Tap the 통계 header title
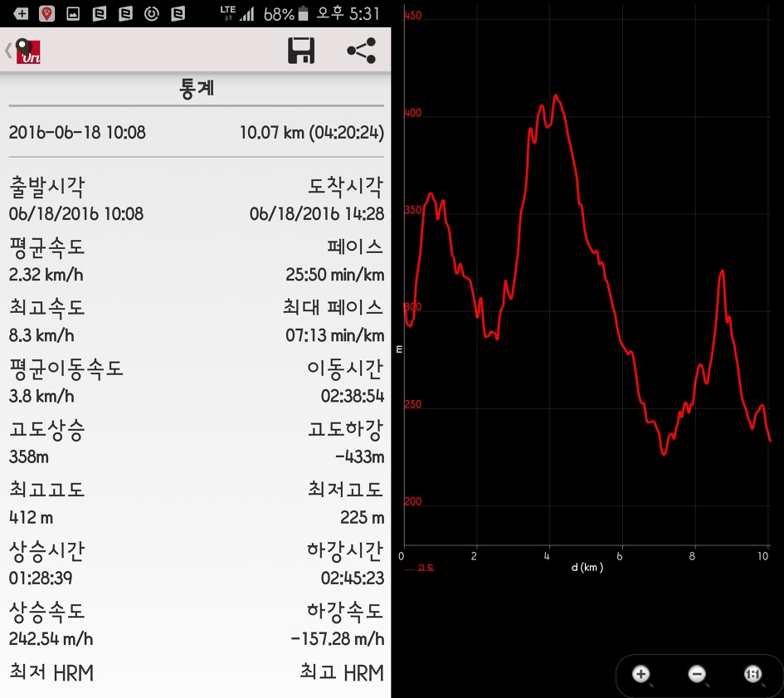Image resolution: width=784 pixels, height=698 pixels. 197,89
